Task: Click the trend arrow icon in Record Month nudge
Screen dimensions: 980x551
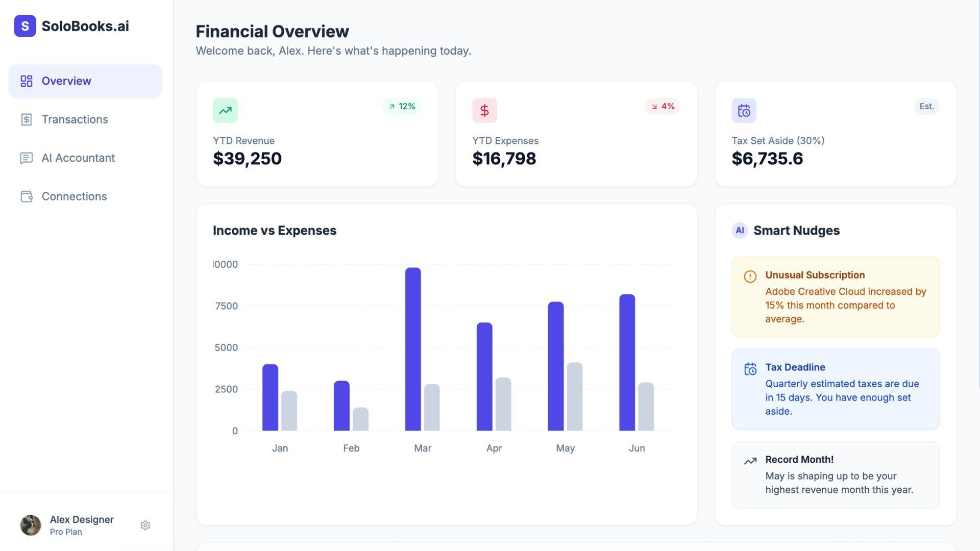Action: pos(750,461)
